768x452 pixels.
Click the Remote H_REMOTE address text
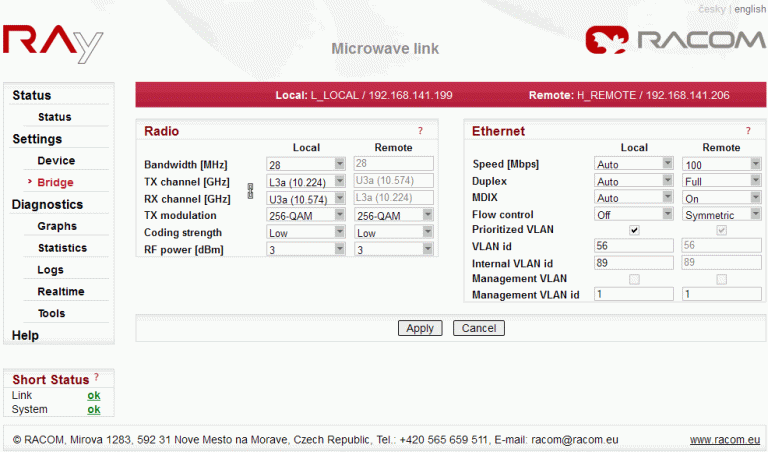pyautogui.click(x=629, y=95)
